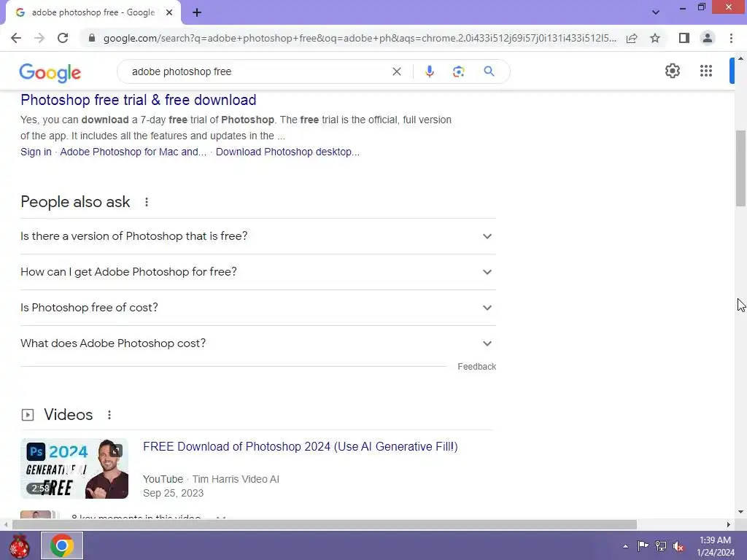Screen dimensions: 747x560
Task: Click the vertical scrollbar thumb
Action: point(741,168)
